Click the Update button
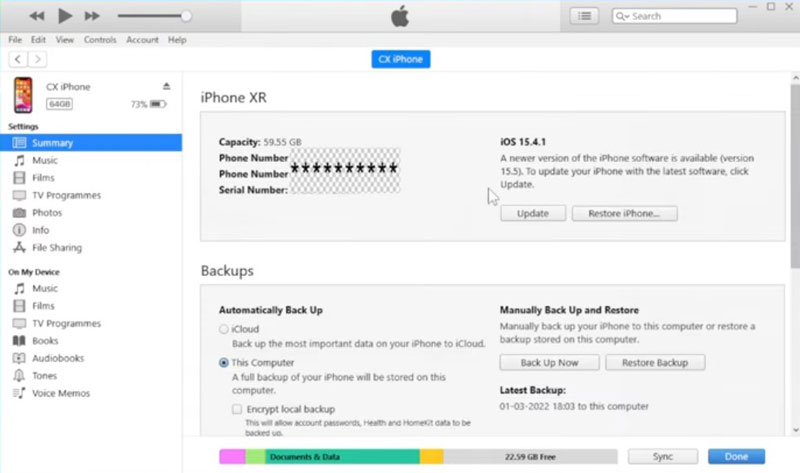The height and width of the screenshot is (473, 800). (x=533, y=213)
